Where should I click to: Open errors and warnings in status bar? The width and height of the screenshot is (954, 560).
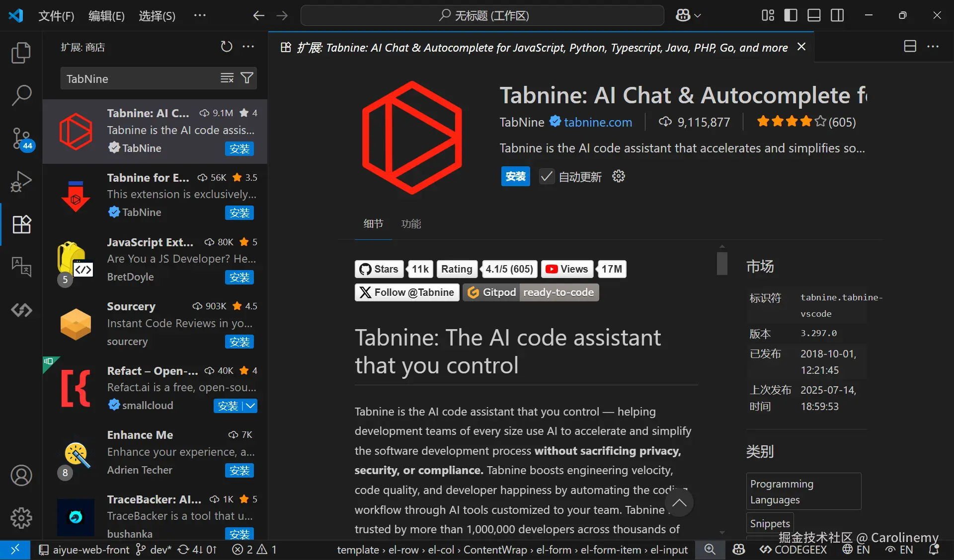pyautogui.click(x=254, y=550)
